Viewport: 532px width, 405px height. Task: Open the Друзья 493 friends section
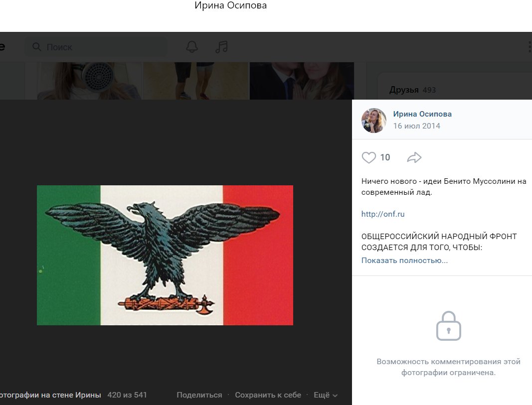point(412,90)
